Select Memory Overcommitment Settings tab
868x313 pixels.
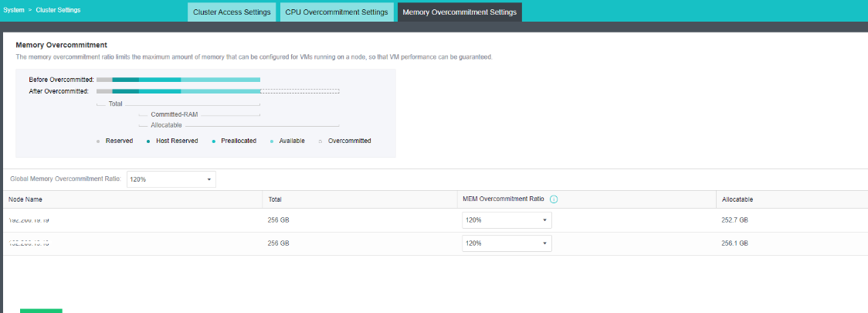[x=459, y=12]
